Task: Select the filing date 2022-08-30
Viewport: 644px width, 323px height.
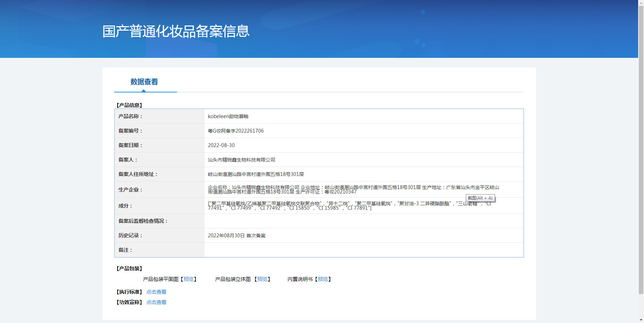Action: (221, 145)
